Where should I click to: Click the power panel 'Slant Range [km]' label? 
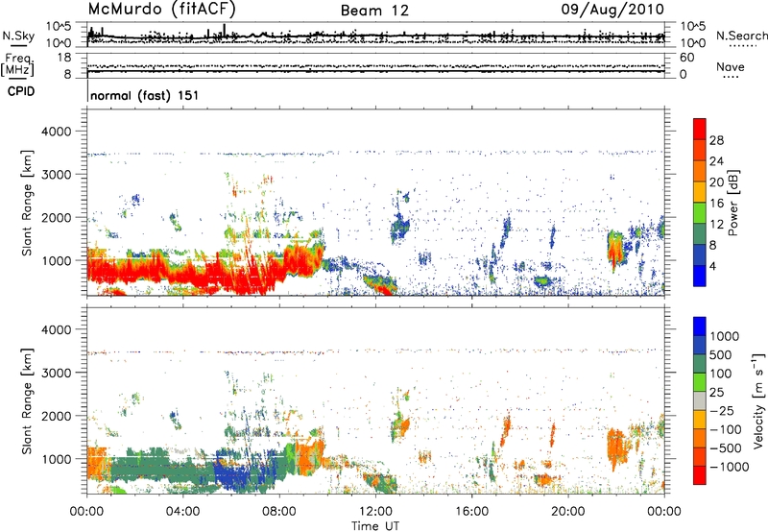(x=28, y=203)
